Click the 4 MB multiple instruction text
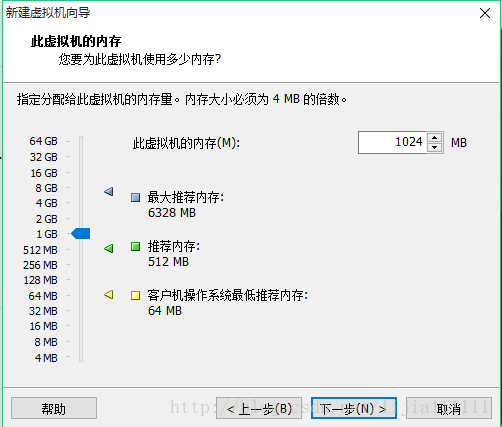 (x=182, y=99)
